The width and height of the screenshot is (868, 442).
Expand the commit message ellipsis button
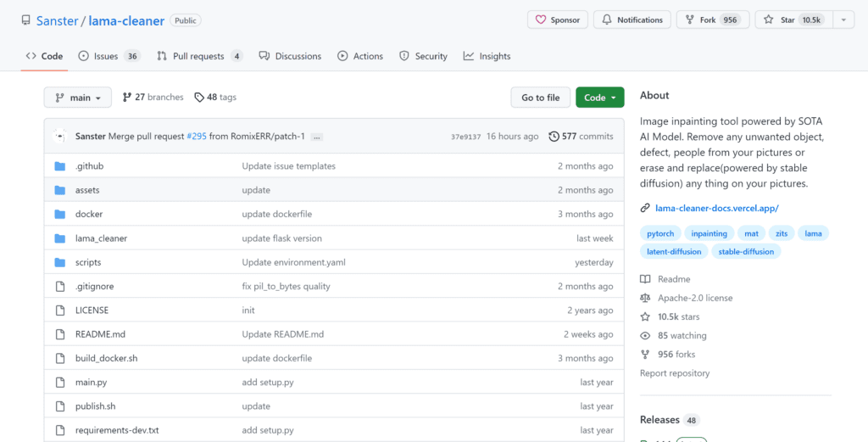pyautogui.click(x=317, y=137)
